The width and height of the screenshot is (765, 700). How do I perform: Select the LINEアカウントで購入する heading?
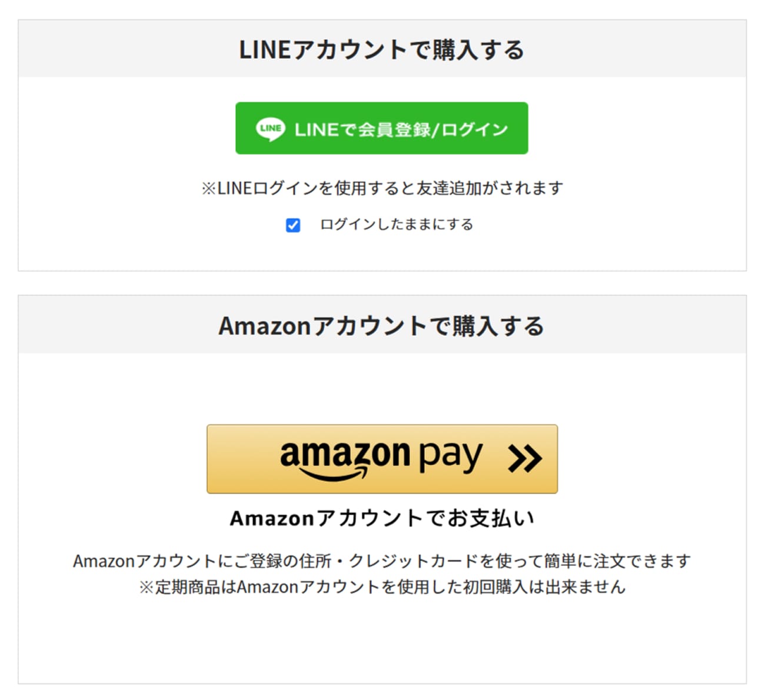(381, 50)
